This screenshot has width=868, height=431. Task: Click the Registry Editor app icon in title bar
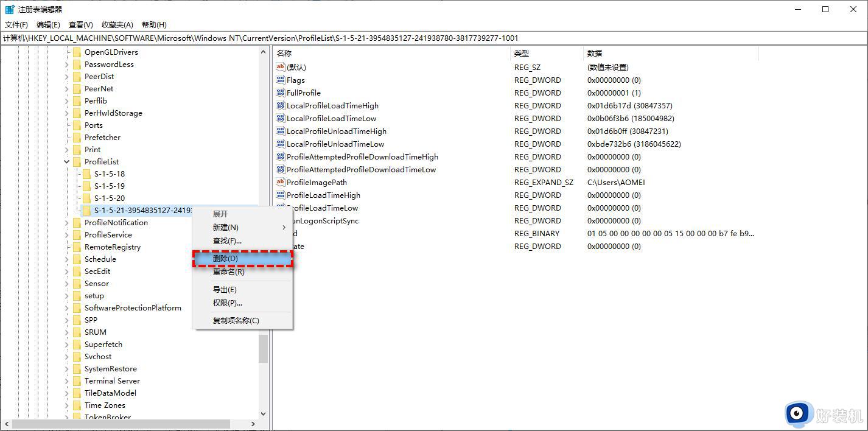point(10,9)
